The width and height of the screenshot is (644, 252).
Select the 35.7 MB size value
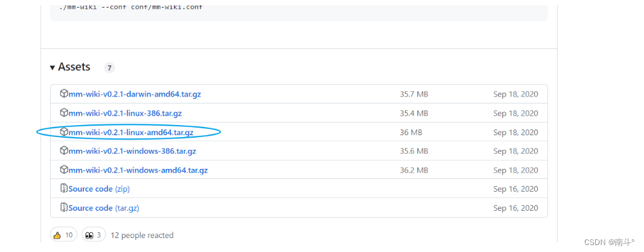coord(414,95)
